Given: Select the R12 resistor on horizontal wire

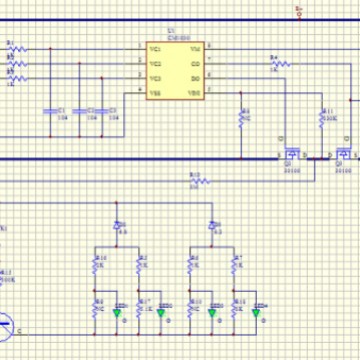Looking at the screenshot, I should click(x=200, y=181).
